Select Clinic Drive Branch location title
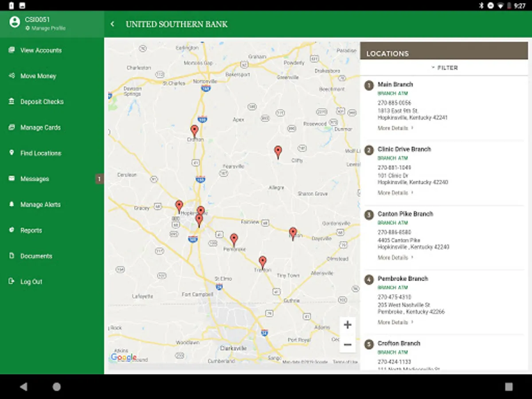This screenshot has height=399, width=532. pyautogui.click(x=404, y=149)
